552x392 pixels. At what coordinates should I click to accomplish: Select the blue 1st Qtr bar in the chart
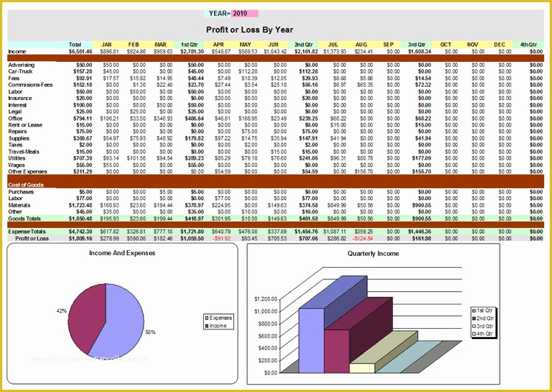(x=311, y=341)
